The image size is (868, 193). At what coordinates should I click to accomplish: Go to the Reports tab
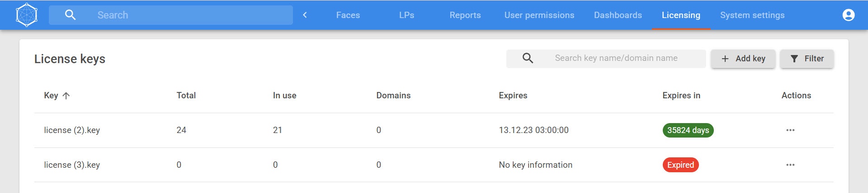pos(465,15)
